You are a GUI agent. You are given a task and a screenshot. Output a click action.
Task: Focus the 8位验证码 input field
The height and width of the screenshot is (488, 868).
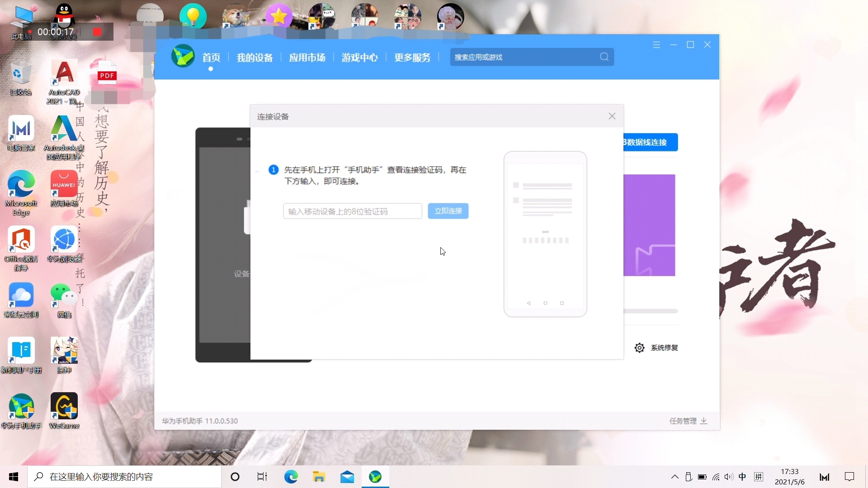click(353, 211)
